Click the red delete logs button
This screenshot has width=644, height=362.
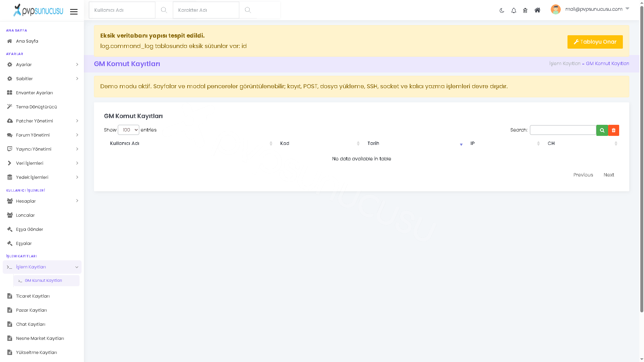[x=613, y=130]
